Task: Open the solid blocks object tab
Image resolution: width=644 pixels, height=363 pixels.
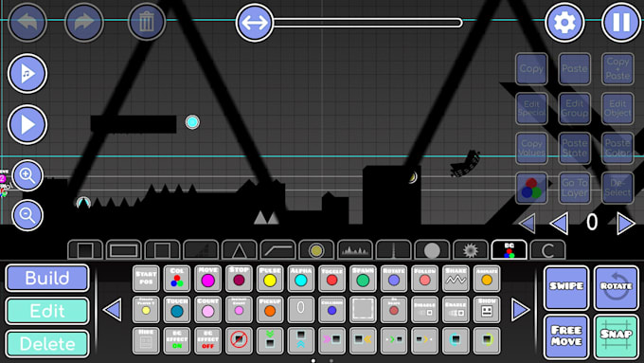Action: [85, 250]
